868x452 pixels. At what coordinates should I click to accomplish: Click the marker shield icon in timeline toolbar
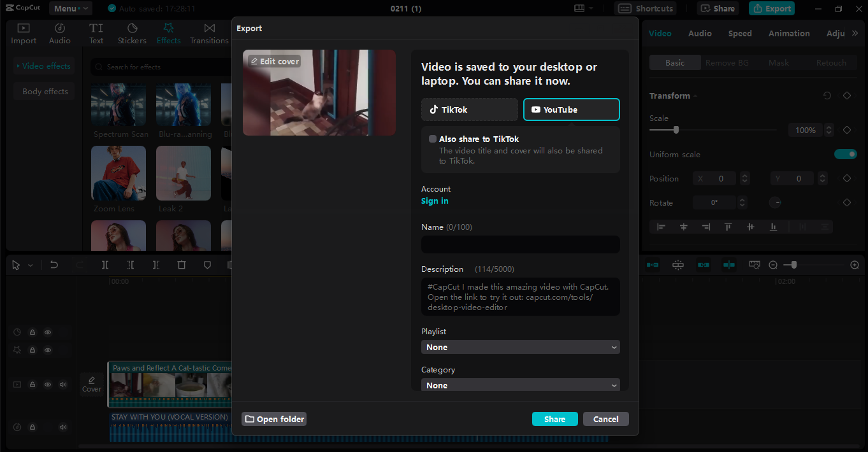207,265
